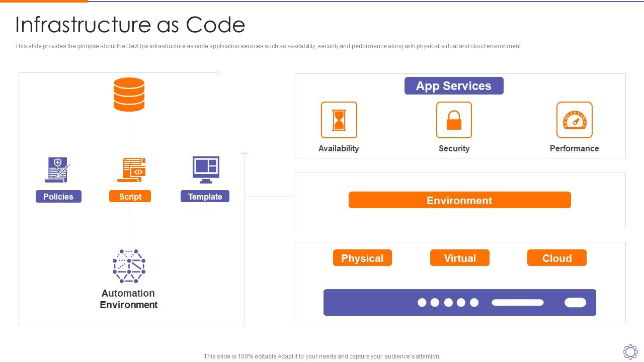Select the orange Environment bar
Image resolution: width=644 pixels, height=362 pixels.
pos(460,200)
